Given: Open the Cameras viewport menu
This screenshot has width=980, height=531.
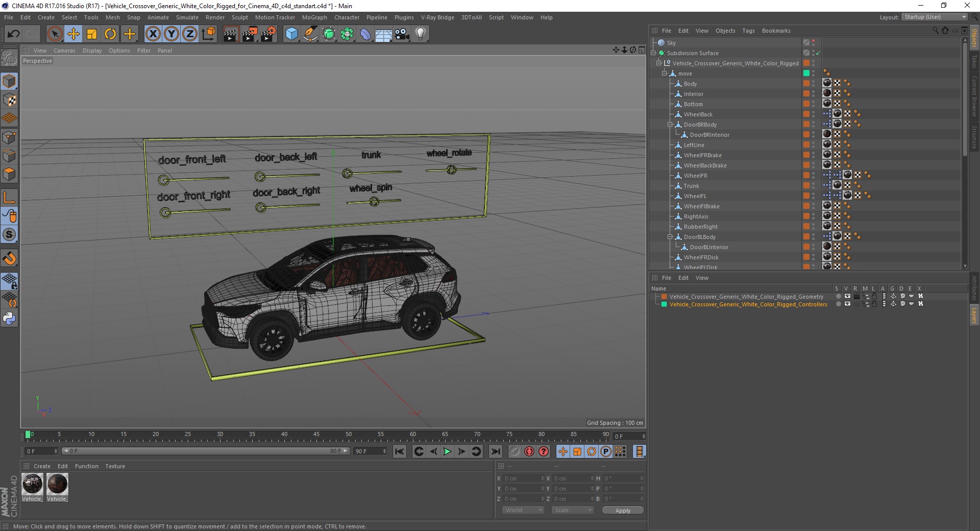Looking at the screenshot, I should [64, 51].
